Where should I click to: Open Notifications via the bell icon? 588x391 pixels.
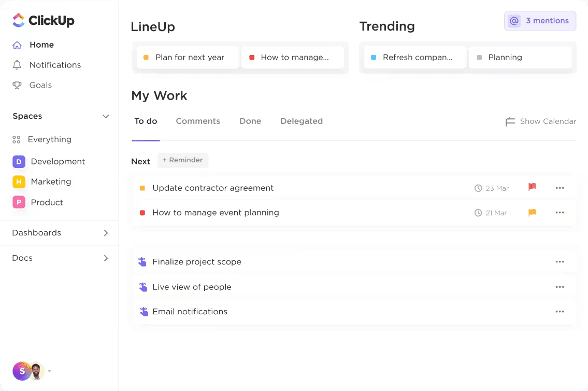pos(17,65)
